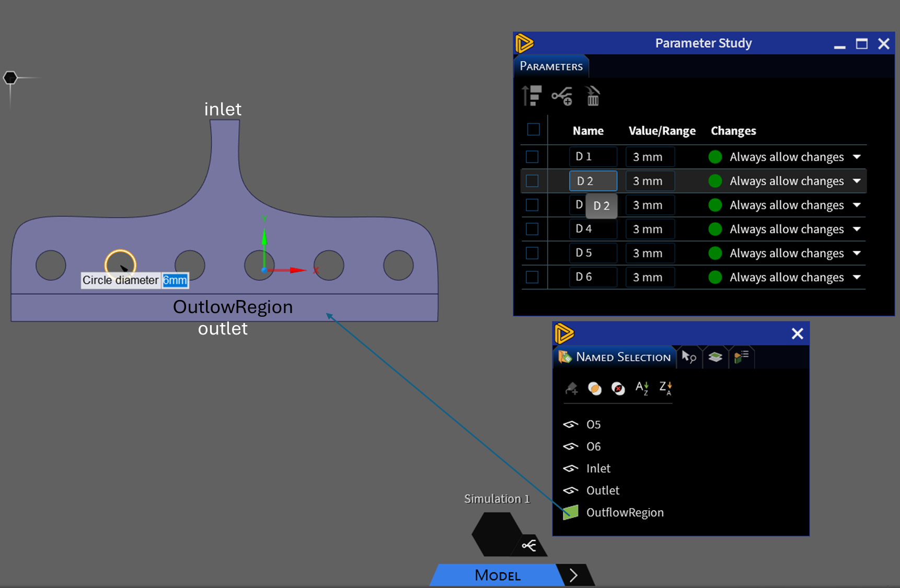The width and height of the screenshot is (900, 588).
Task: Toggle the select-all checkbox in table header
Action: coord(533,130)
